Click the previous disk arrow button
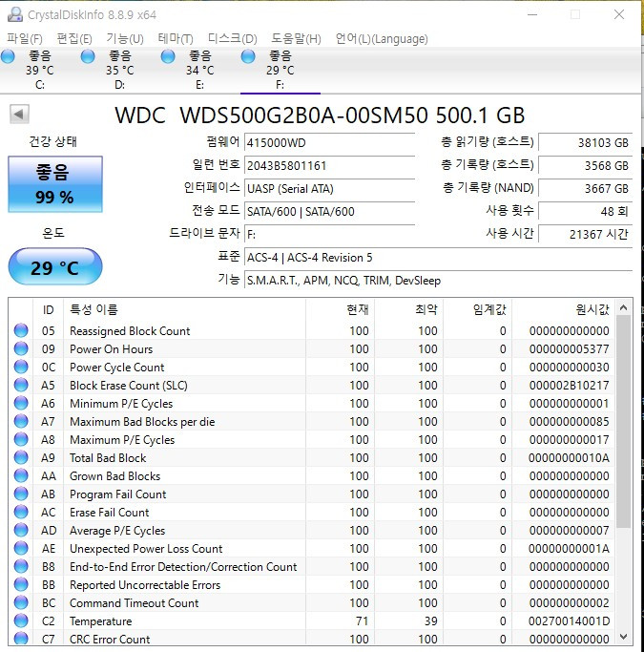Viewport: 644px width, 652px height. pyautogui.click(x=19, y=114)
